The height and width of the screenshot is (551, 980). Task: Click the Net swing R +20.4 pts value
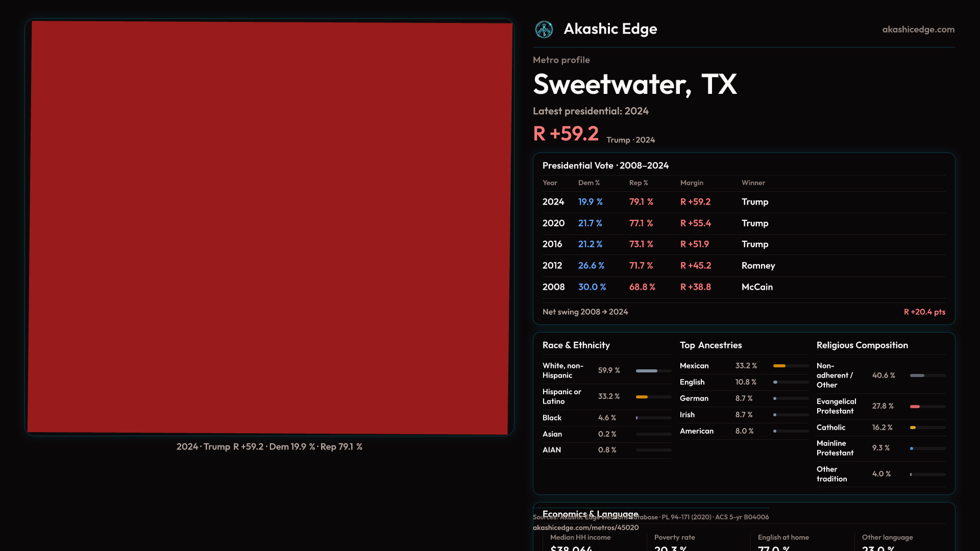[x=924, y=312]
